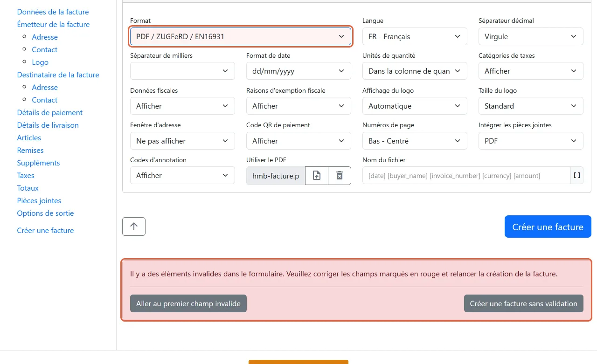Open the Unités de quantité dropdown
Image resolution: width=597 pixels, height=364 pixels.
415,71
